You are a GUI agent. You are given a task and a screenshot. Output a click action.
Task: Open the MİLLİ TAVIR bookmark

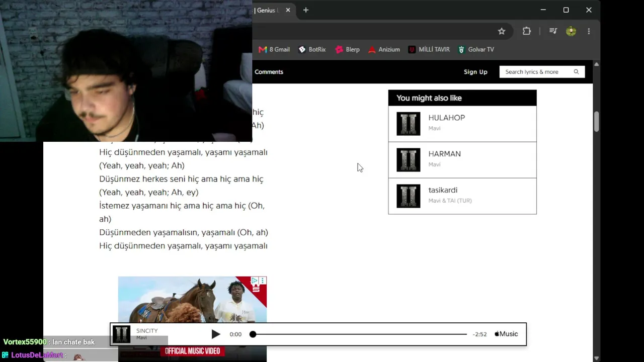[429, 49]
